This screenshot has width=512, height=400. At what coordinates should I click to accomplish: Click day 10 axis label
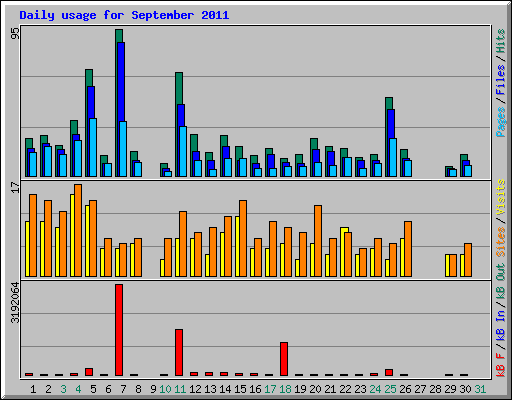pos(165,389)
